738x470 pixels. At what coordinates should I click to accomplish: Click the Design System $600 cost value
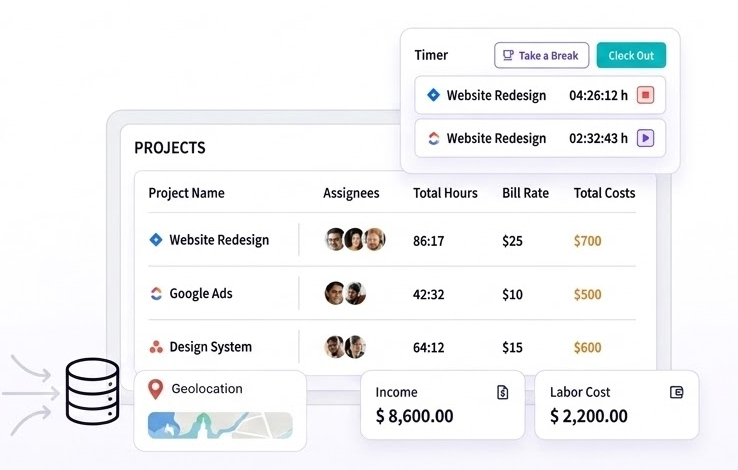pyautogui.click(x=587, y=348)
